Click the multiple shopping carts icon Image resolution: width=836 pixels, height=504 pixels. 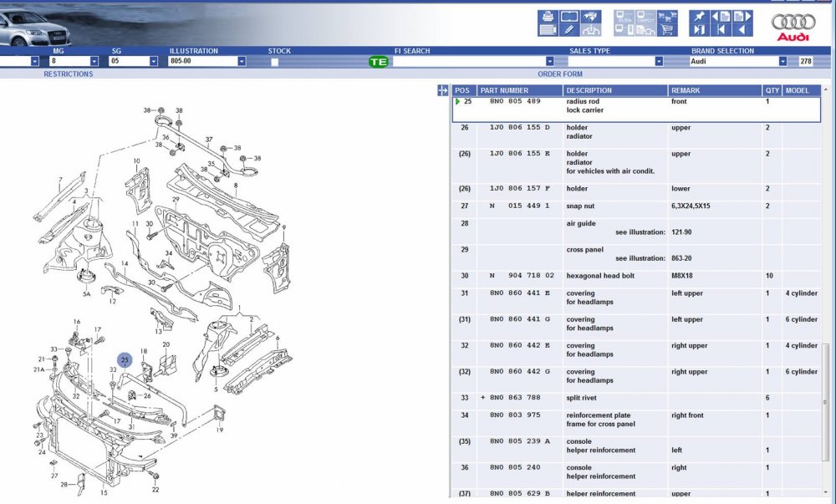coord(667,17)
